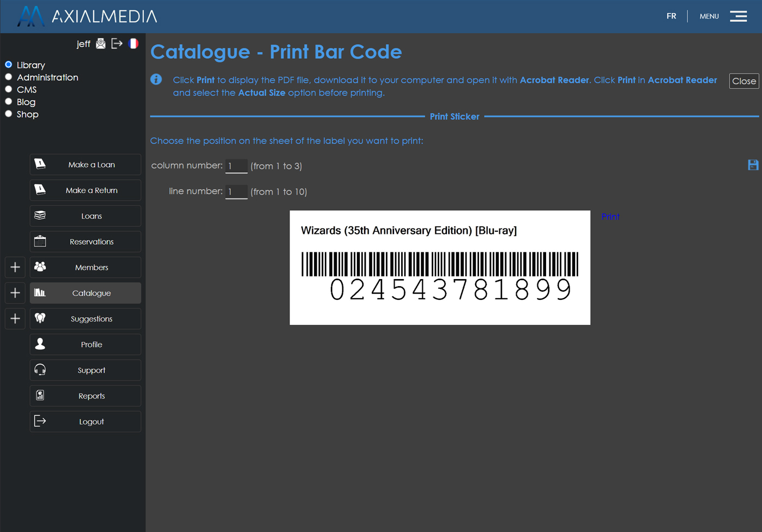Click the blue save disk icon
The height and width of the screenshot is (532, 762).
pos(753,165)
